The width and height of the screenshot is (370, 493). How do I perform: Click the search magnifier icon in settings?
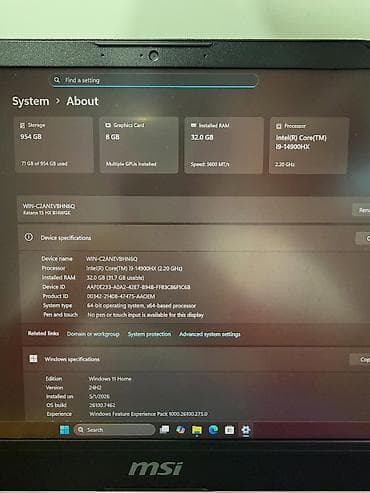(x=57, y=80)
